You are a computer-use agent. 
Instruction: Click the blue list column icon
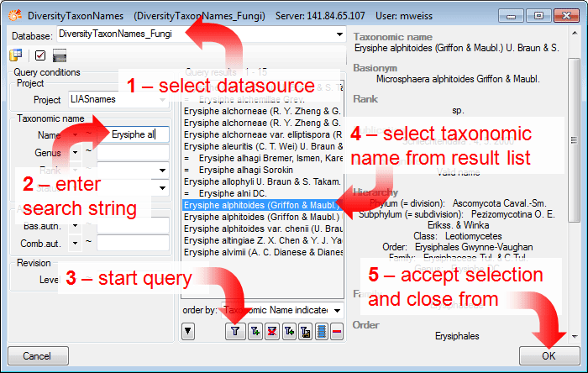pyautogui.click(x=321, y=332)
